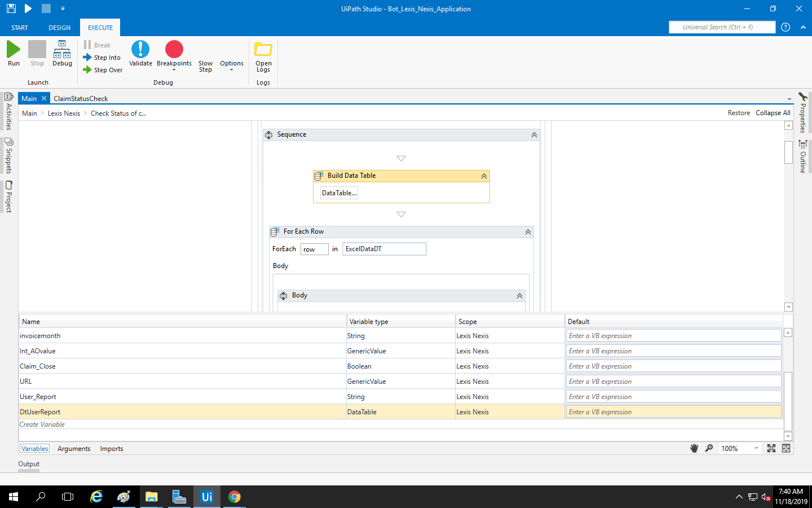Open the Imports panel tab

click(112, 449)
